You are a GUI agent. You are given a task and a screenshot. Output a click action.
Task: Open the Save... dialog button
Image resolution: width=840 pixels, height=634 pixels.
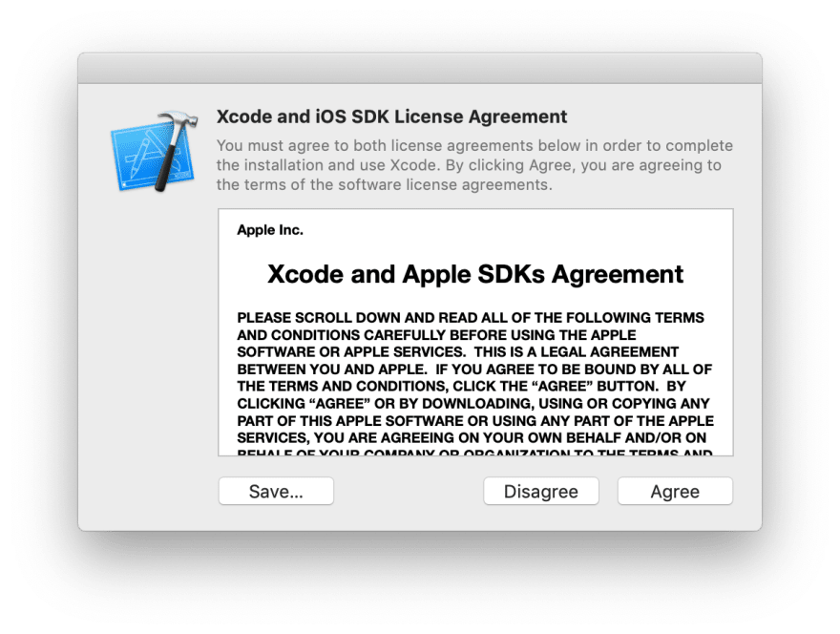coord(276,491)
